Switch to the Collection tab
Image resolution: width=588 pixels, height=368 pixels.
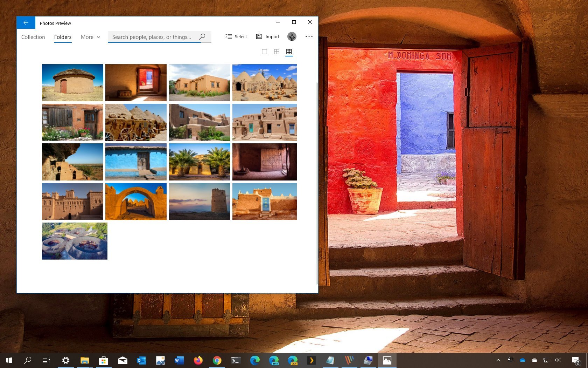(33, 37)
